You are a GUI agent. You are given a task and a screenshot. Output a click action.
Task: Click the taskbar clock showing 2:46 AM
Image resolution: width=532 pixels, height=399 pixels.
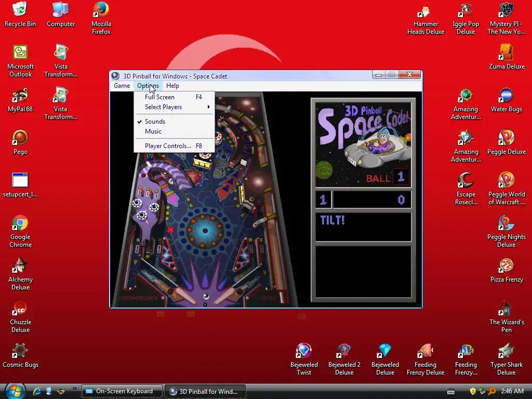pyautogui.click(x=512, y=391)
